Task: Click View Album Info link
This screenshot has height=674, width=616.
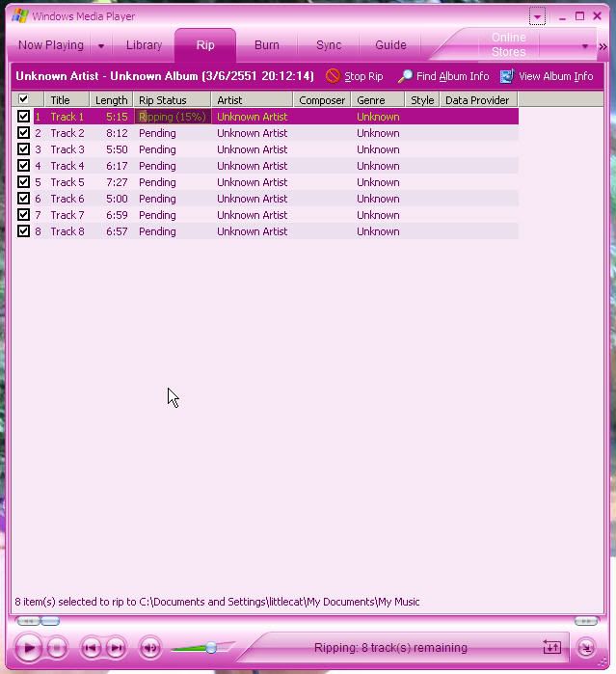Action: 547,76
